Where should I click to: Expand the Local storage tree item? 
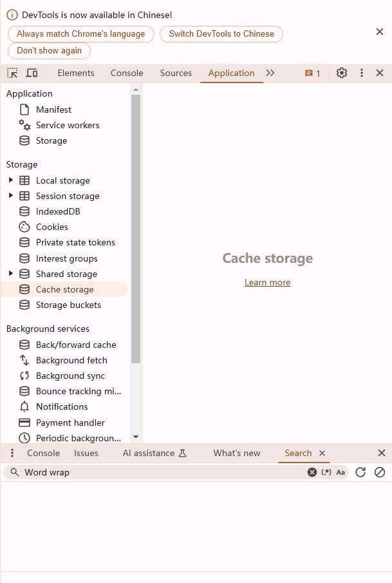[x=11, y=180]
